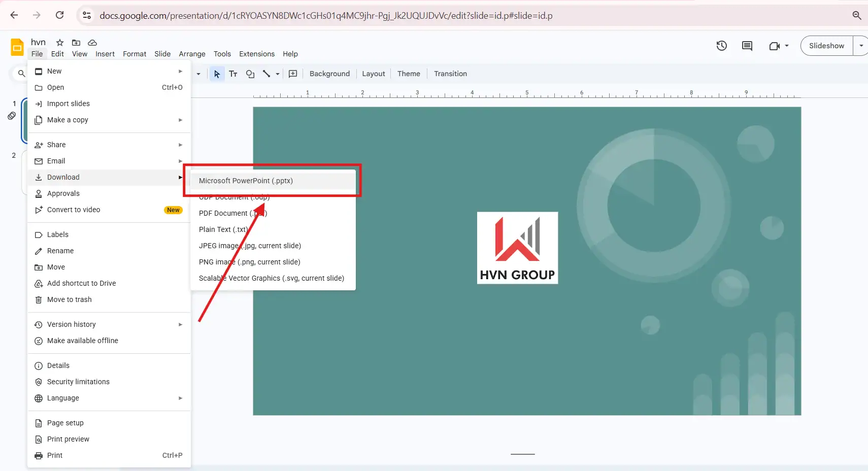
Task: Select the Shape tool
Action: coord(250,74)
